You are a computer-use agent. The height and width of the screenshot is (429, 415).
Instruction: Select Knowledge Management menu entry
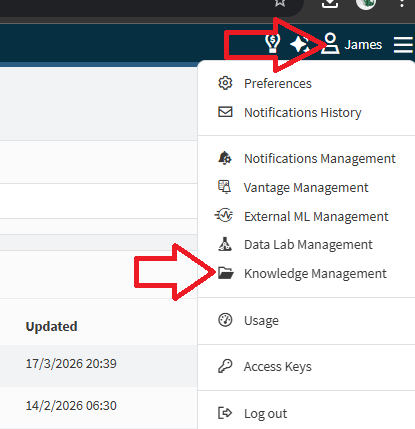pos(315,274)
